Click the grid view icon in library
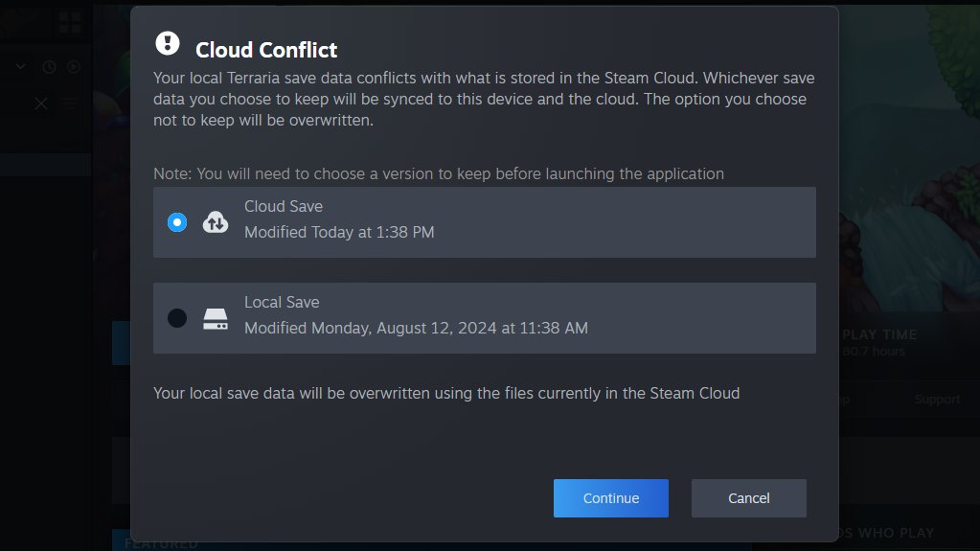 [x=70, y=22]
